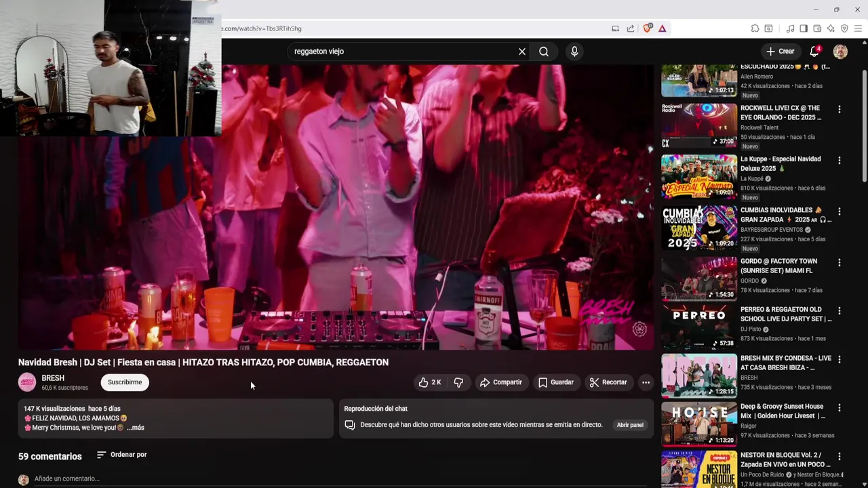This screenshot has width=868, height=488.
Task: Click the Abrir panel chat button
Action: pos(630,425)
